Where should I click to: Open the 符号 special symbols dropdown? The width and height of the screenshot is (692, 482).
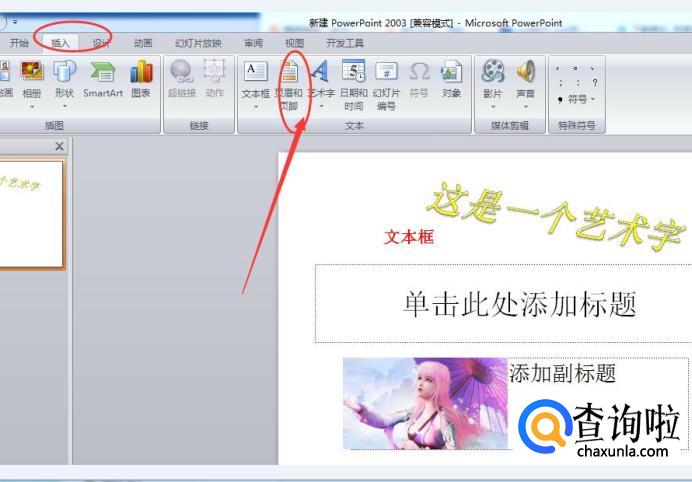[577, 99]
